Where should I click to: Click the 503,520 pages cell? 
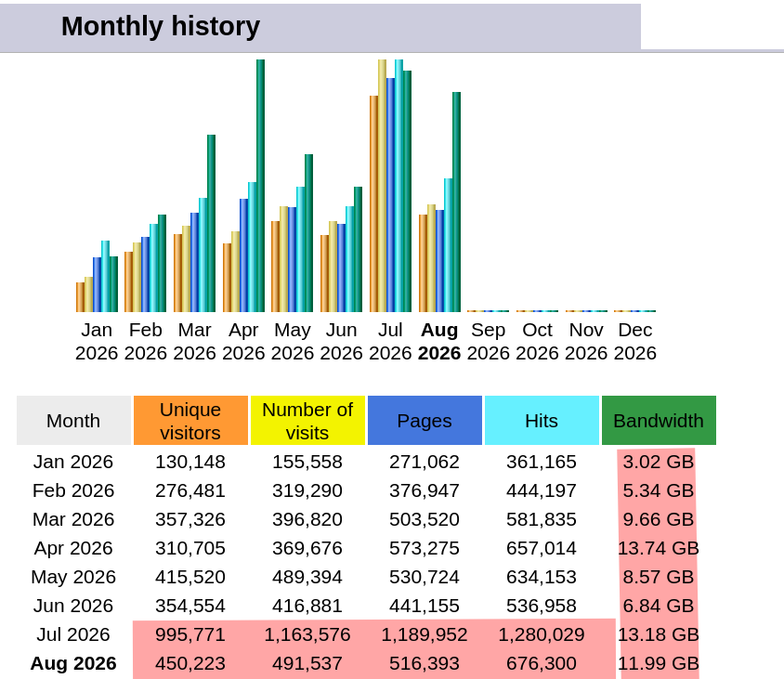pos(425,519)
